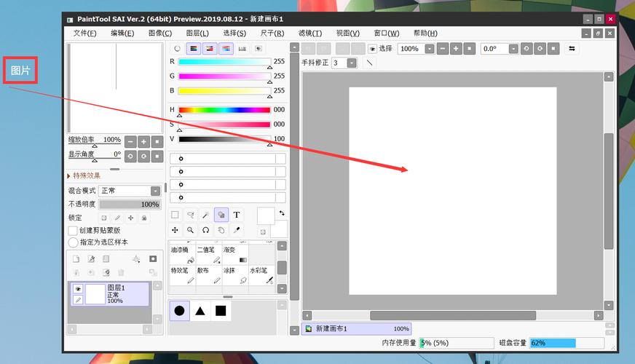
Task: Zoom in canvas from top toolbar
Action: pyautogui.click(x=456, y=49)
